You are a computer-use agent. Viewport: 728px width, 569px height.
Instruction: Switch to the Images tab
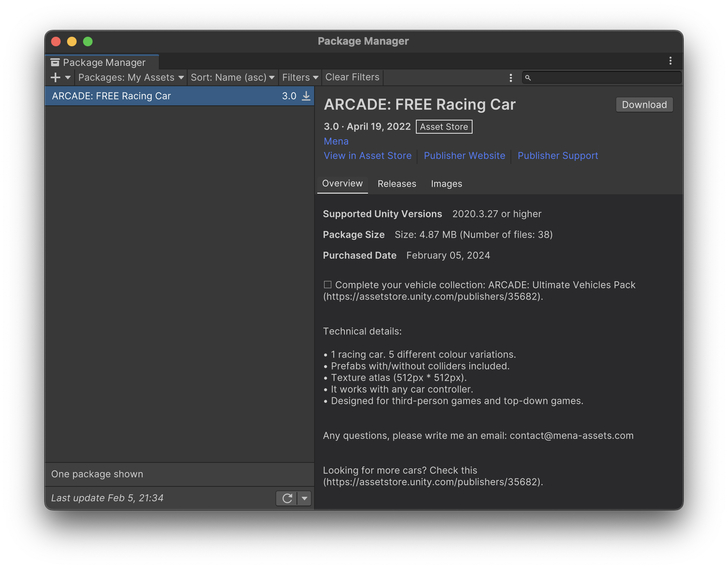pyautogui.click(x=447, y=184)
